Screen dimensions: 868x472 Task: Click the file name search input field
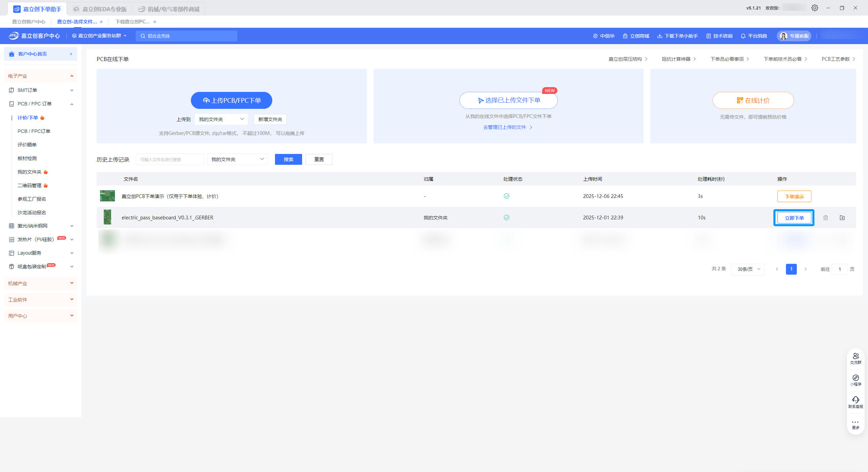click(x=170, y=159)
